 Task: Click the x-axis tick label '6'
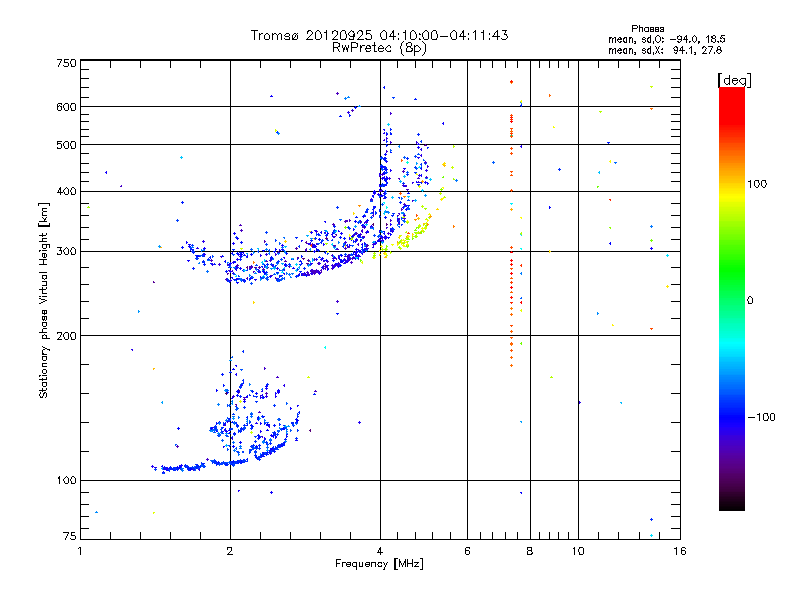tap(467, 551)
